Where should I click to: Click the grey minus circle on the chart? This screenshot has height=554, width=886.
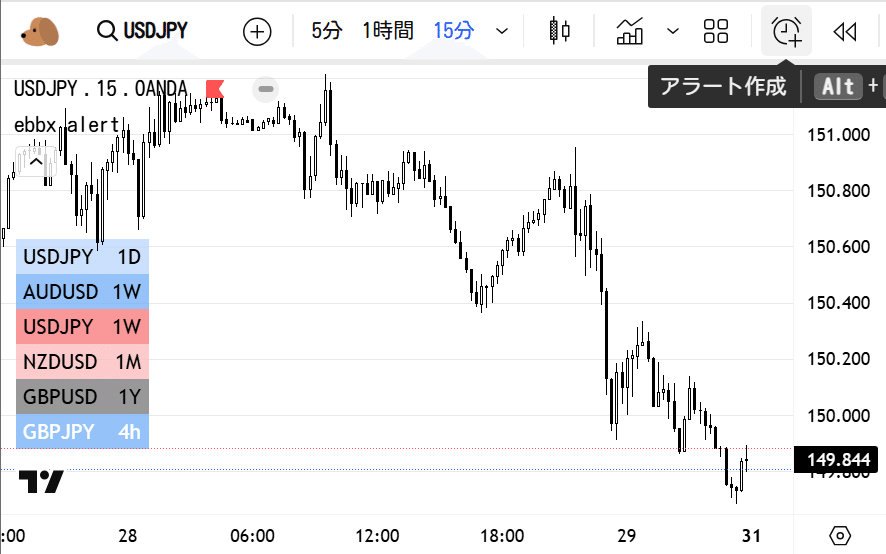click(x=266, y=89)
